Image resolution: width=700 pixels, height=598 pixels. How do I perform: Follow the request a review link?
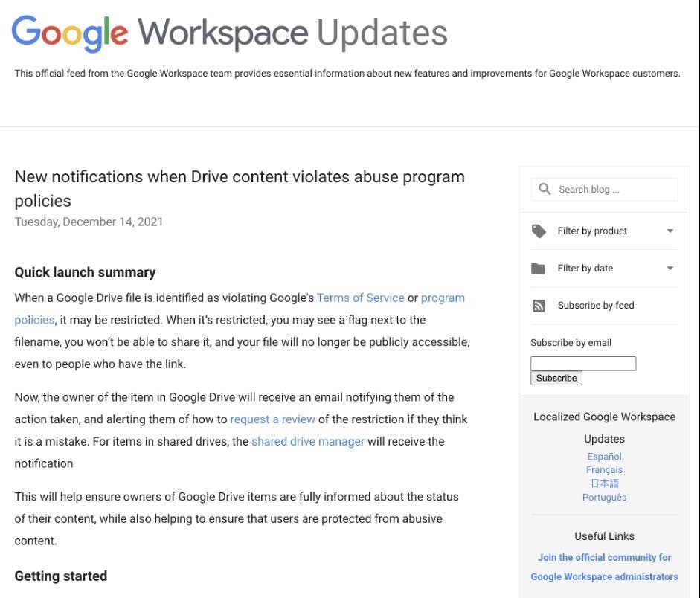coord(272,419)
